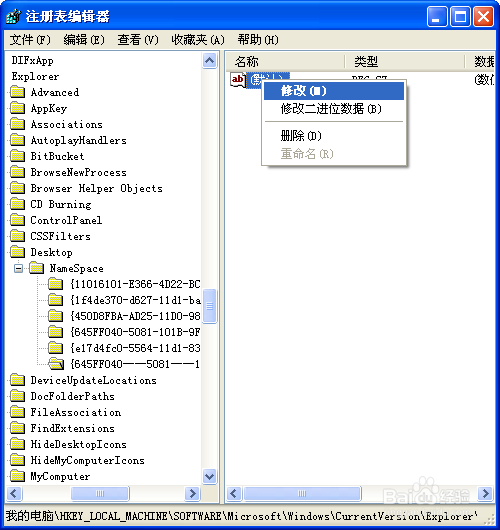
Task: Click the BrowseNewProcess folder icon
Action: 17,172
